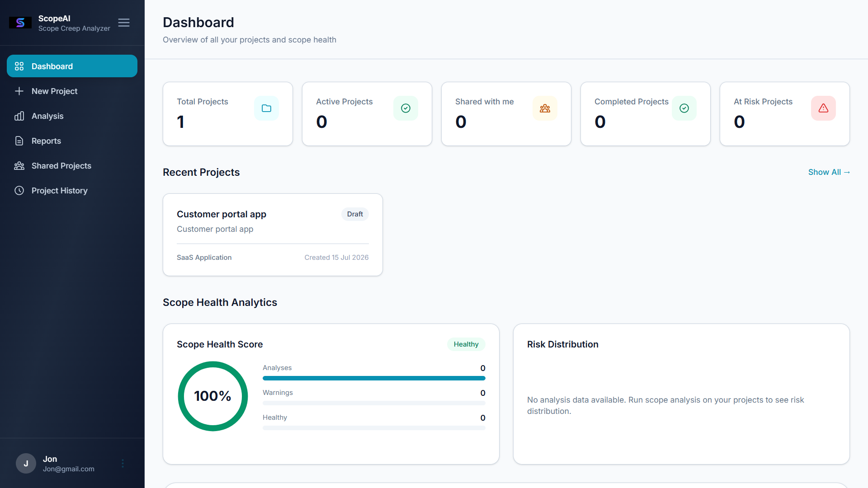Click the ScopeAI logo icon

coord(20,23)
